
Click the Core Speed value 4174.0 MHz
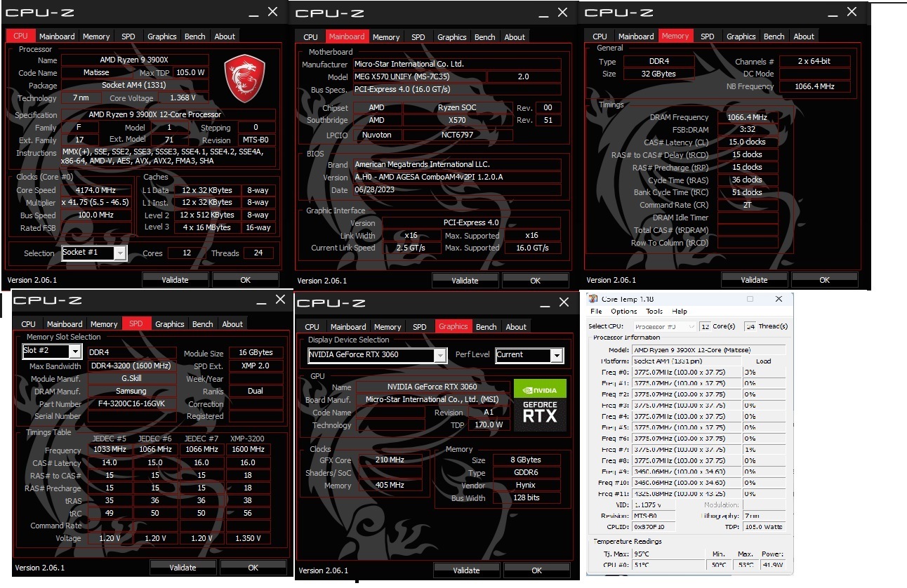[x=96, y=190]
